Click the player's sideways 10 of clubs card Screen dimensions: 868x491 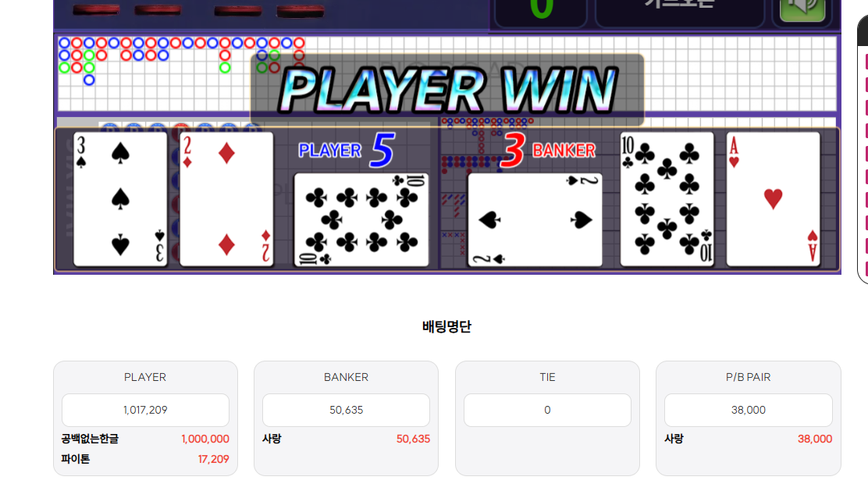click(361, 220)
